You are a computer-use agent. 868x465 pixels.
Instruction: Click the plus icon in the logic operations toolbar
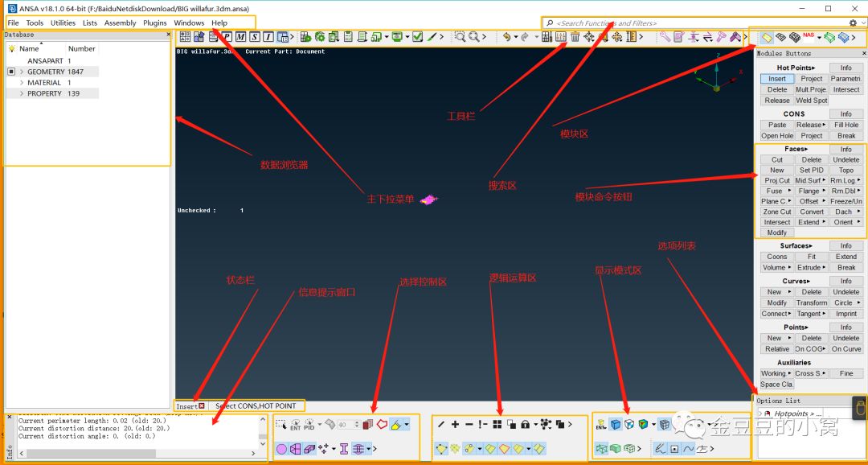coord(455,425)
